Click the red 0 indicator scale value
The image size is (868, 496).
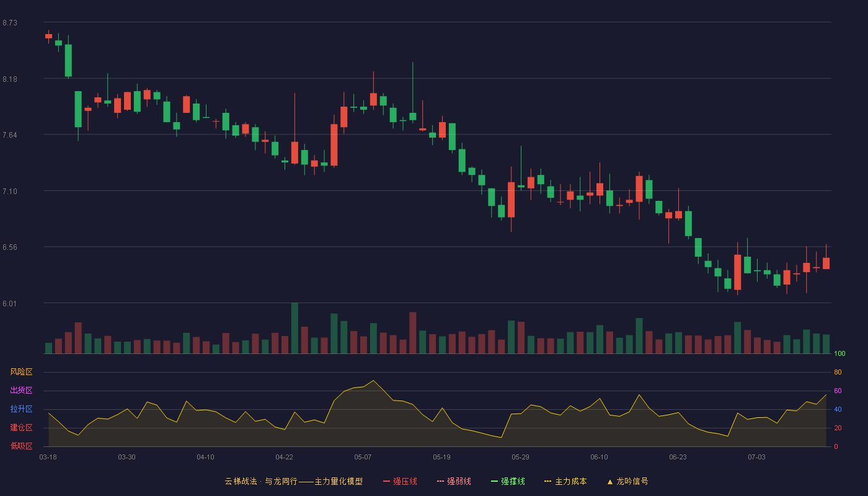[836, 446]
